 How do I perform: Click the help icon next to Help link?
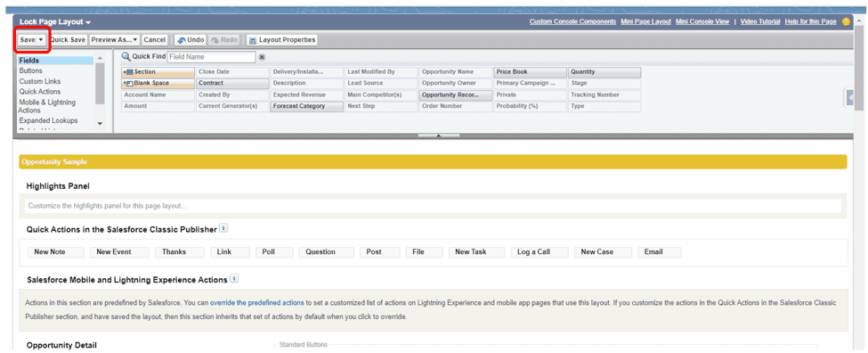(846, 21)
